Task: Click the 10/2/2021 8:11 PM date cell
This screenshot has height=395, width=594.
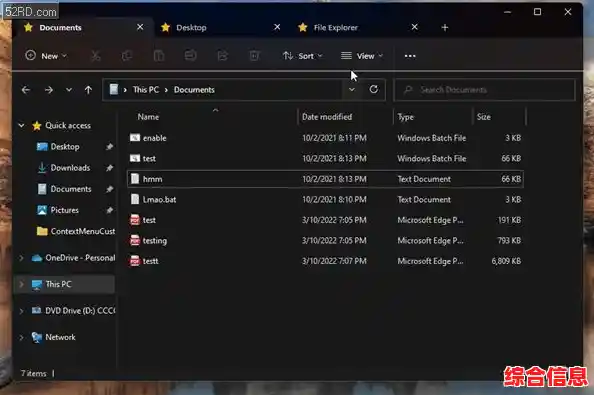Action: [334, 138]
